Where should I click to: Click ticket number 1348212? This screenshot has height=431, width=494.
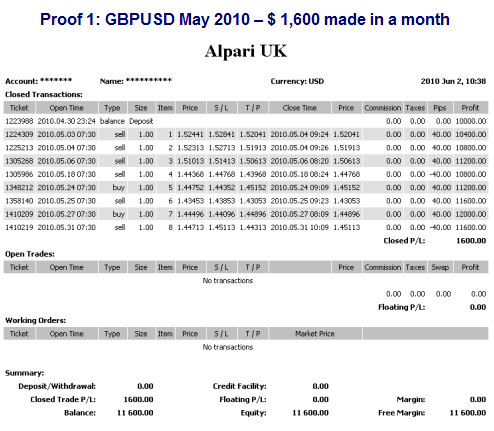pos(19,188)
